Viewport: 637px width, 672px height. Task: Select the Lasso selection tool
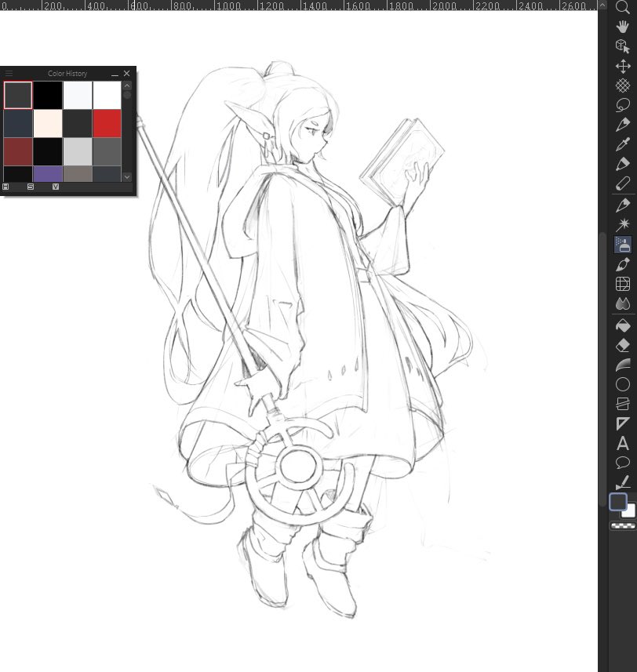(x=622, y=105)
